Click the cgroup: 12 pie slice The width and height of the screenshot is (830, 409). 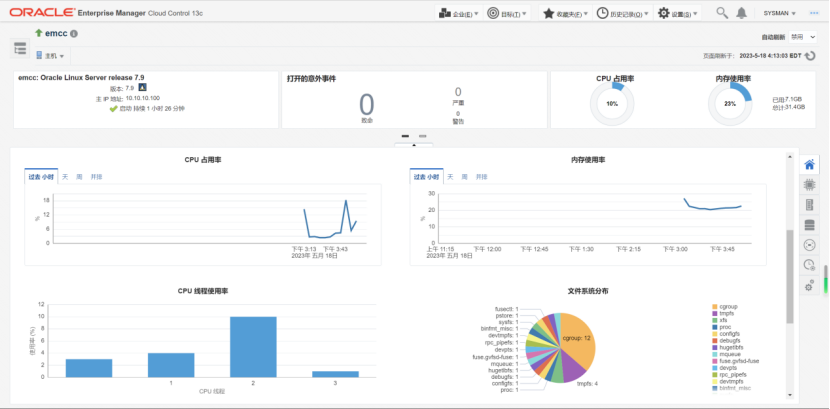pyautogui.click(x=579, y=341)
